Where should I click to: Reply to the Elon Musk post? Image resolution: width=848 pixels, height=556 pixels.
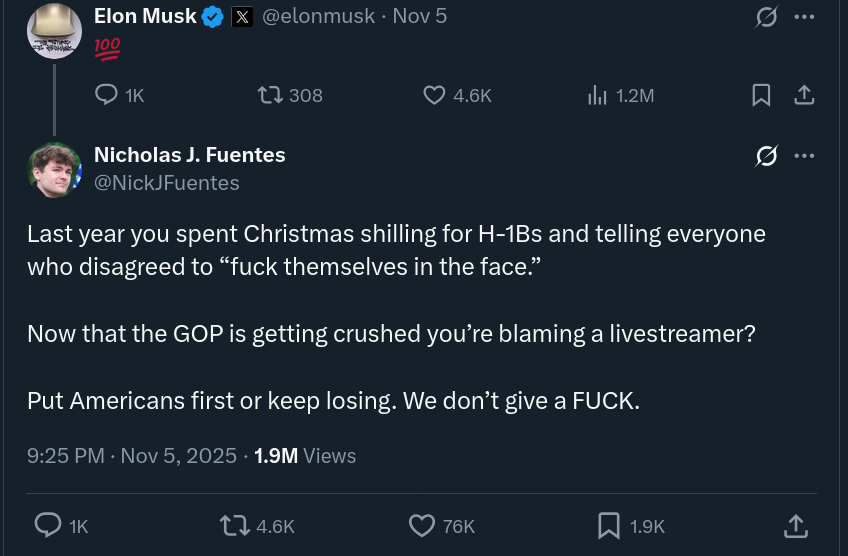[107, 95]
